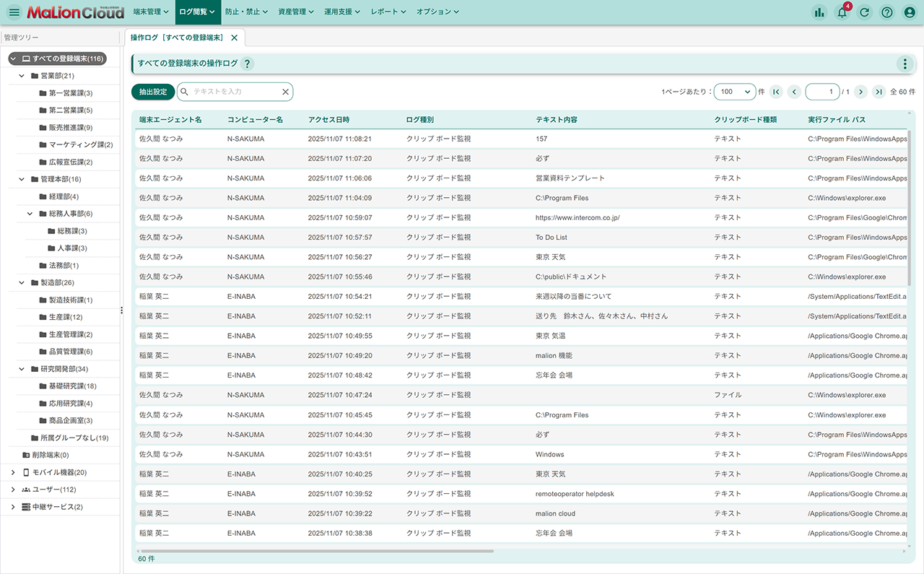Image resolution: width=924 pixels, height=574 pixels.
Task: Open the three-dot options menu in log panel
Action: pyautogui.click(x=905, y=64)
